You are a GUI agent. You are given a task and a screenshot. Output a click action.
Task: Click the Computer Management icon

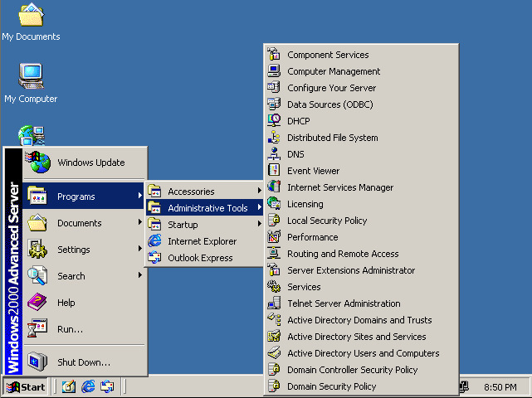pyautogui.click(x=274, y=71)
